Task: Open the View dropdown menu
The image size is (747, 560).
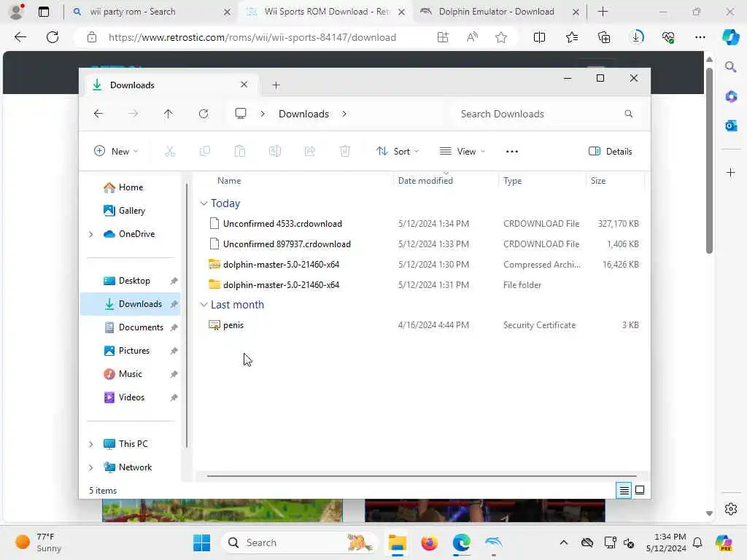Action: [462, 152]
